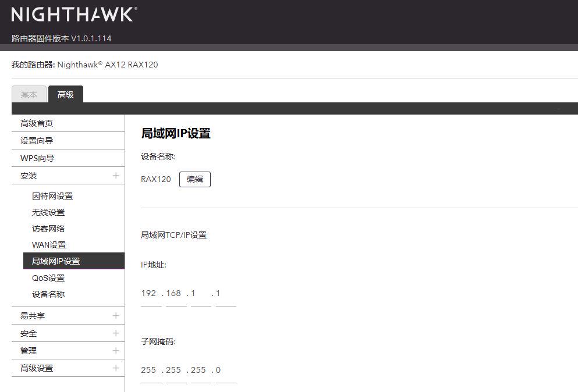Image resolution: width=578 pixels, height=392 pixels.
Task: Open the QoS设置 page
Action: click(x=49, y=277)
